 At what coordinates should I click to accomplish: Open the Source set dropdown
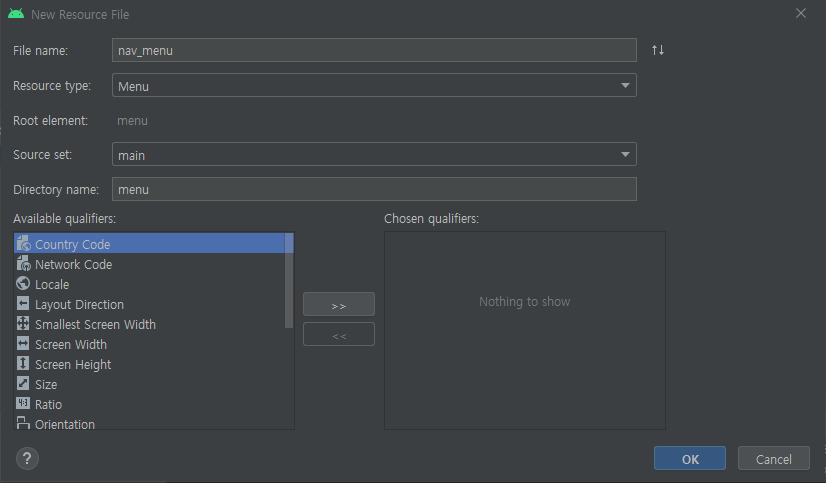(374, 154)
